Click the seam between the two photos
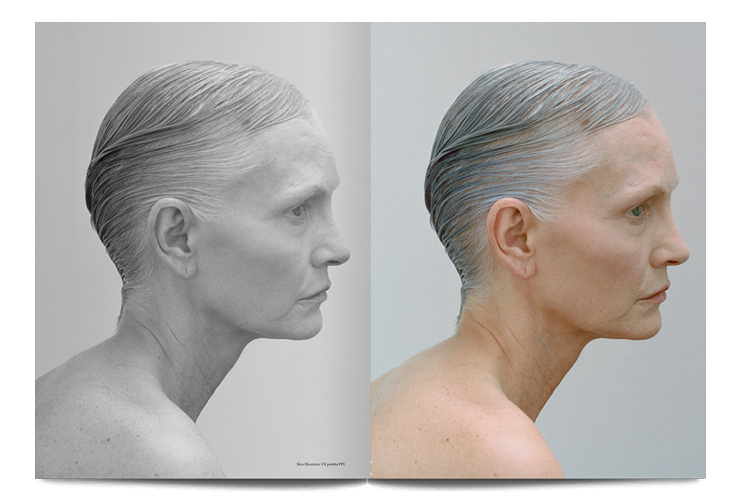This screenshot has height=500, width=741. (x=371, y=250)
